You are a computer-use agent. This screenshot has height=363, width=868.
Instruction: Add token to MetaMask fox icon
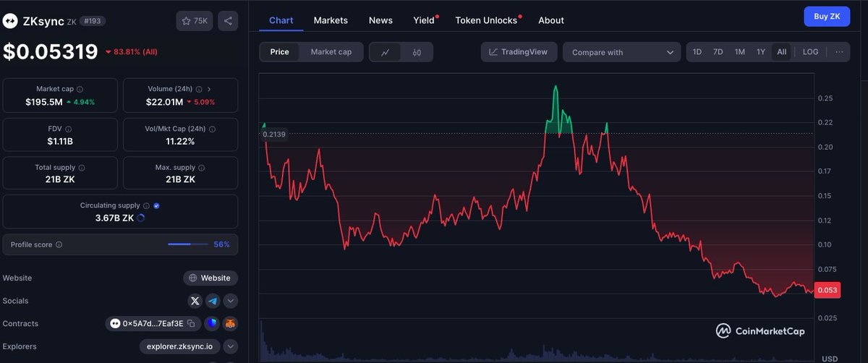[230, 323]
